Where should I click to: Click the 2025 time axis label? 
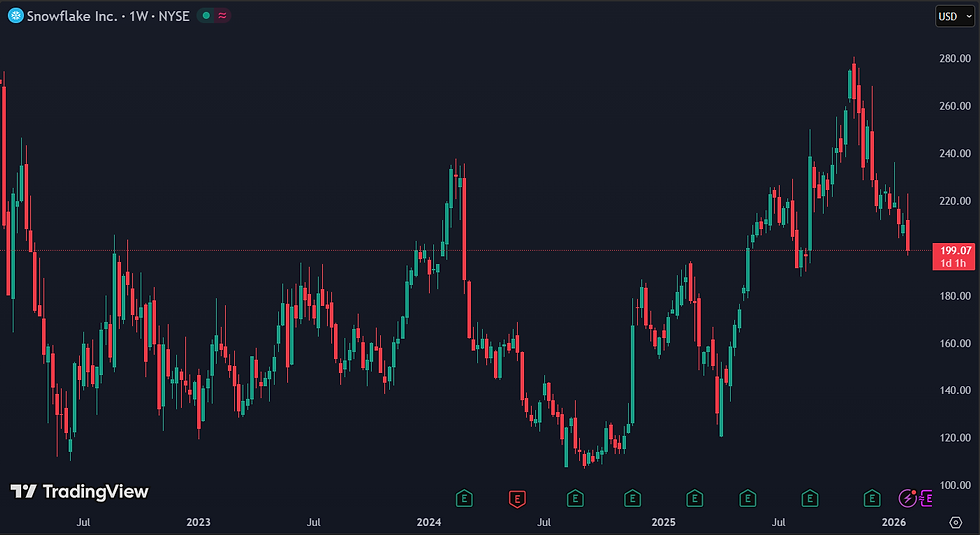click(x=664, y=522)
